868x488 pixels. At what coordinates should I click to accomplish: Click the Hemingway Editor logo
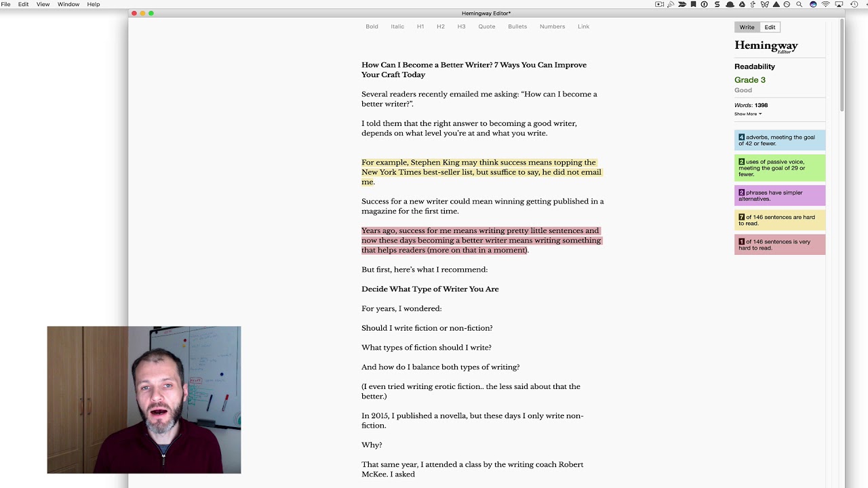pos(766,46)
